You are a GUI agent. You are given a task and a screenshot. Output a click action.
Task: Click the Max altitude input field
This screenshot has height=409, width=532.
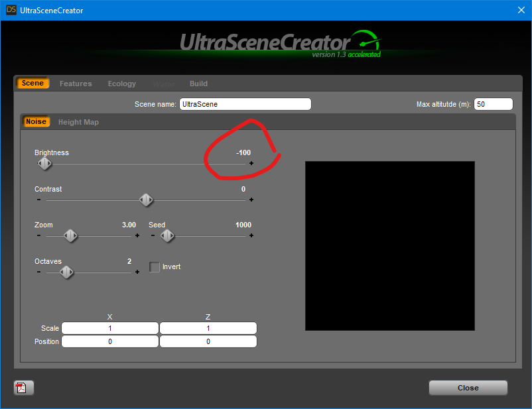[494, 104]
